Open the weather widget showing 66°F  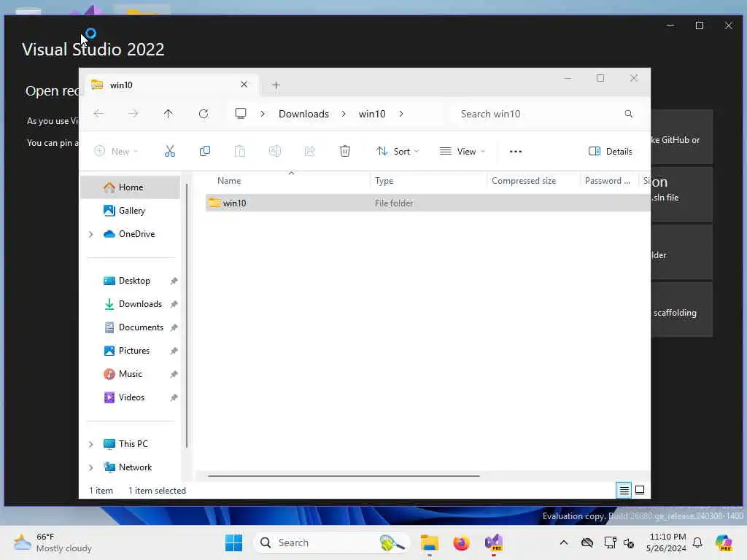point(53,542)
